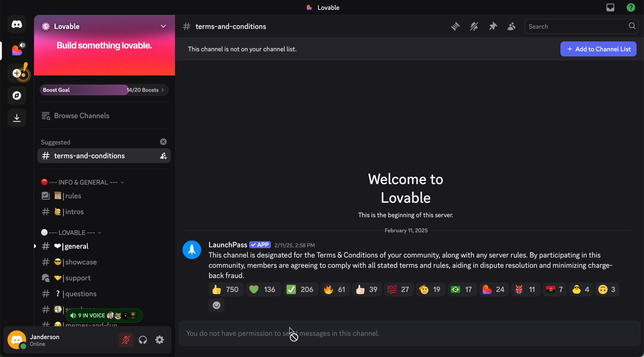Click Browse Channels

pyautogui.click(x=104, y=116)
